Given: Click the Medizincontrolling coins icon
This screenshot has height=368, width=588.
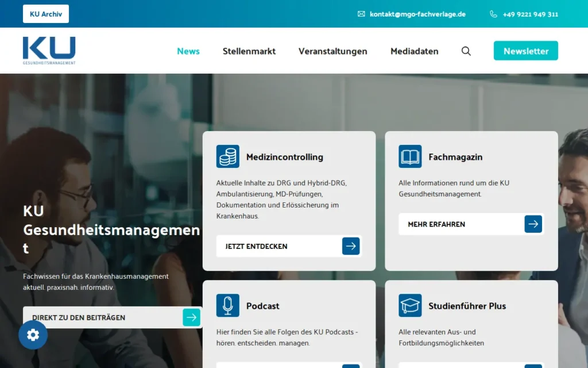Looking at the screenshot, I should coord(227,156).
